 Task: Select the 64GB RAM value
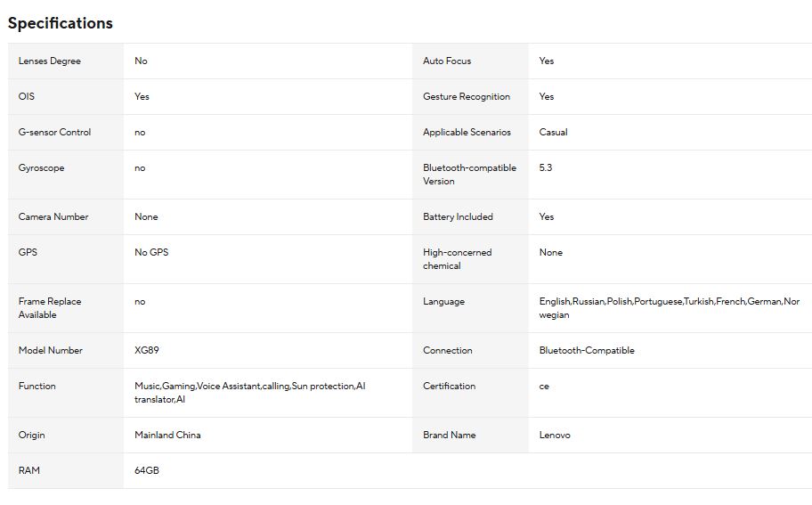[147, 471]
